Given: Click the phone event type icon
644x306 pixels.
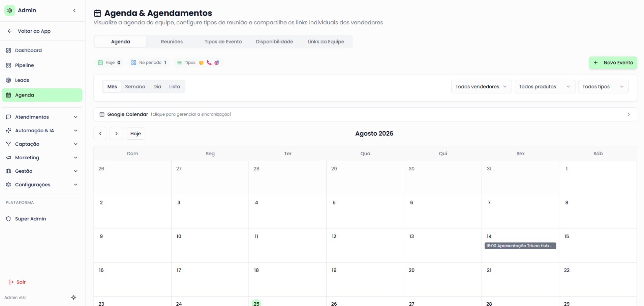Looking at the screenshot, I should click(x=209, y=63).
